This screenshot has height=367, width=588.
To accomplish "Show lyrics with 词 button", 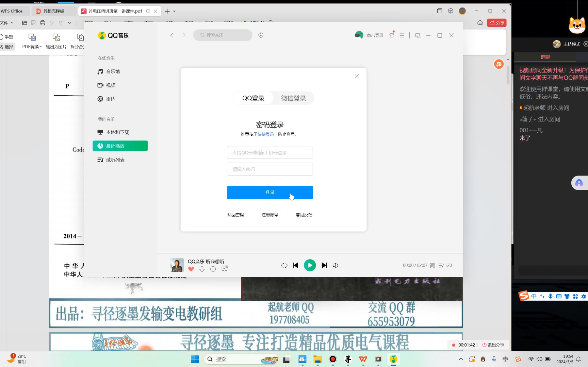I will coord(432,265).
